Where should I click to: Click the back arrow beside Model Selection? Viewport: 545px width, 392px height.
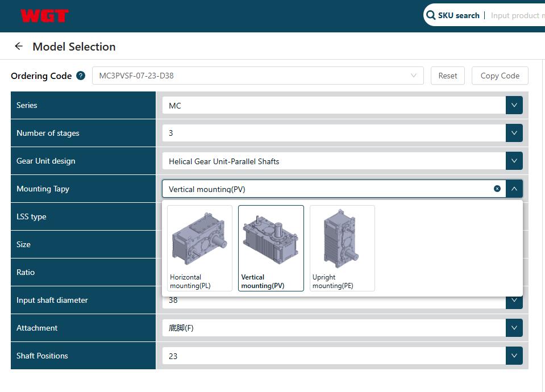[x=19, y=47]
